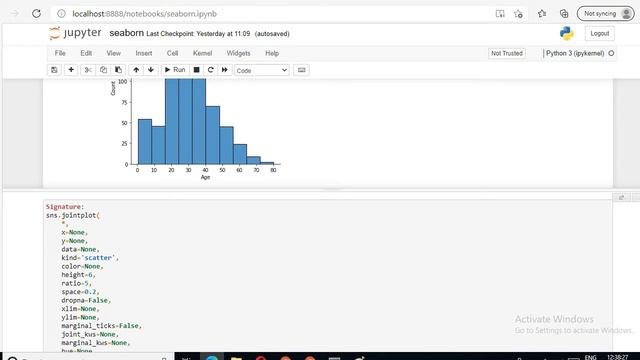
Task: Click the height=6 parameter line
Action: pyautogui.click(x=78, y=275)
